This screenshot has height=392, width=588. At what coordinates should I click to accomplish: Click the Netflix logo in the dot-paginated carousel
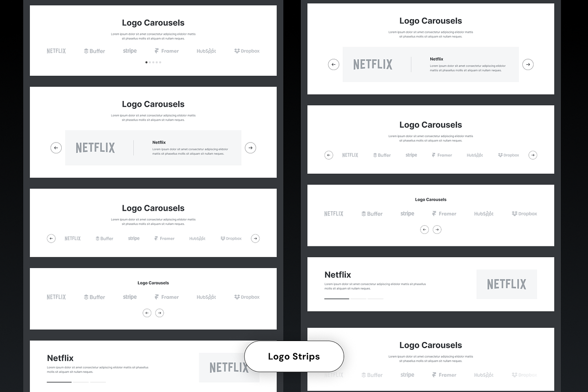point(56,51)
